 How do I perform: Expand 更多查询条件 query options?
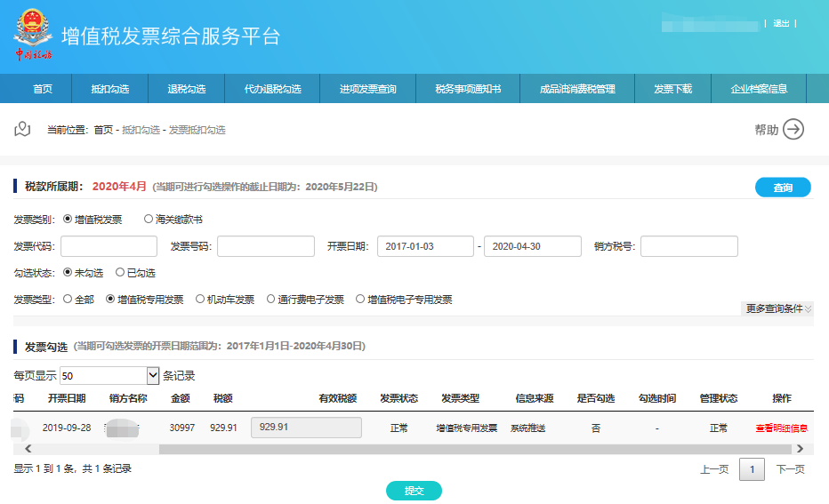tap(778, 308)
